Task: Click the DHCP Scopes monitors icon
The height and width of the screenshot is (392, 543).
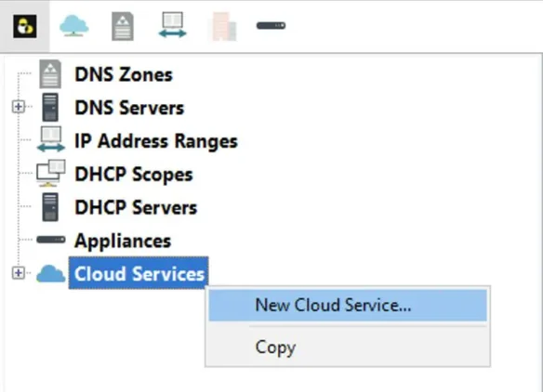Action: [x=51, y=173]
